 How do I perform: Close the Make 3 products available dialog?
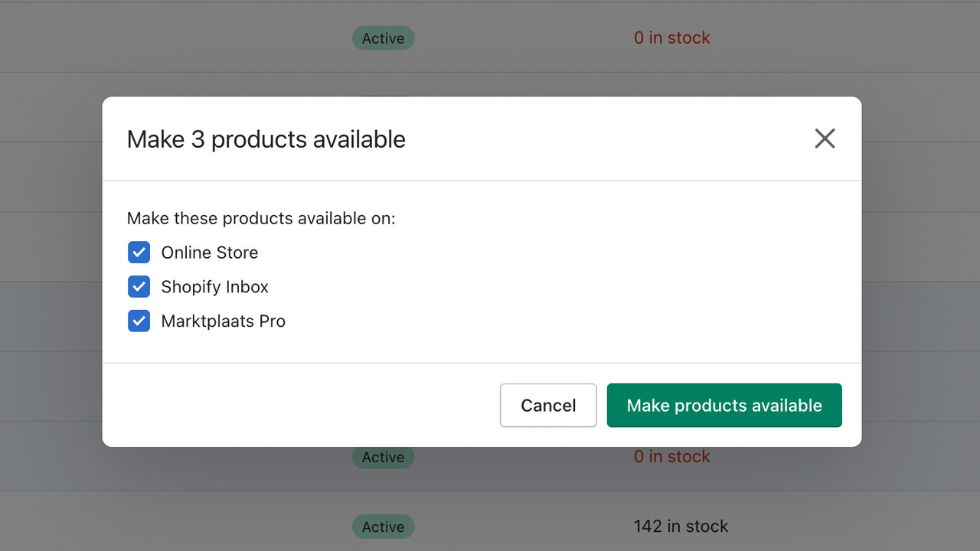pyautogui.click(x=825, y=139)
